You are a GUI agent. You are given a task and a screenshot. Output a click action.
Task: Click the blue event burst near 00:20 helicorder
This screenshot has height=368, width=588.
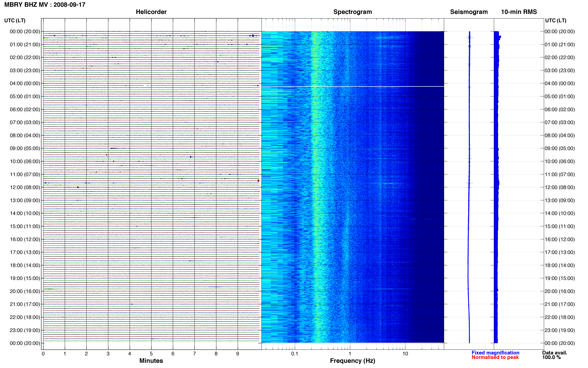(x=253, y=36)
